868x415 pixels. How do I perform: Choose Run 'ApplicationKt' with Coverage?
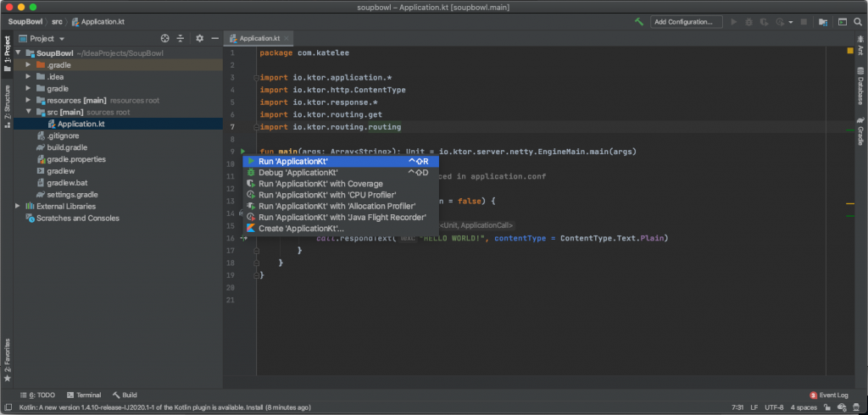(x=341, y=184)
